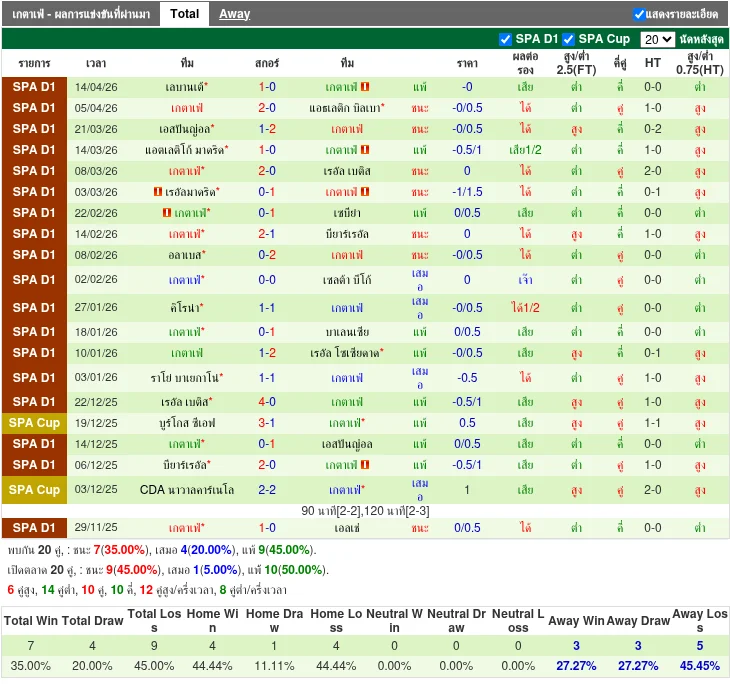Click team บูร์โกส ซีเอฟ in the 19/12/25 row
The width and height of the screenshot is (730, 684).
187,423
